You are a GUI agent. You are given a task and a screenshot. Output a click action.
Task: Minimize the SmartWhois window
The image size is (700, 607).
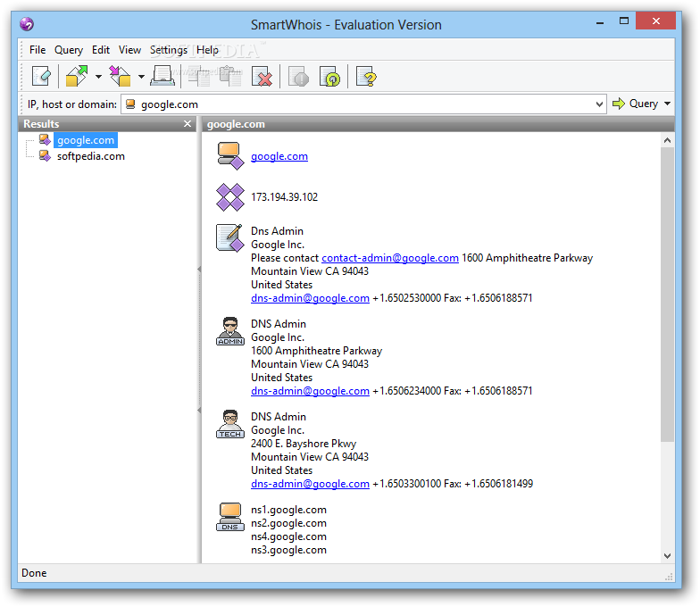click(x=600, y=21)
